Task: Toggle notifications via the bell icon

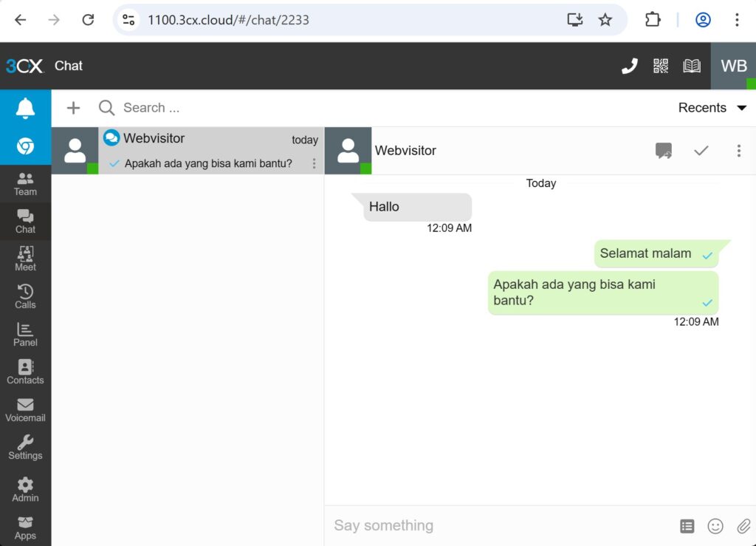Action: (25, 107)
